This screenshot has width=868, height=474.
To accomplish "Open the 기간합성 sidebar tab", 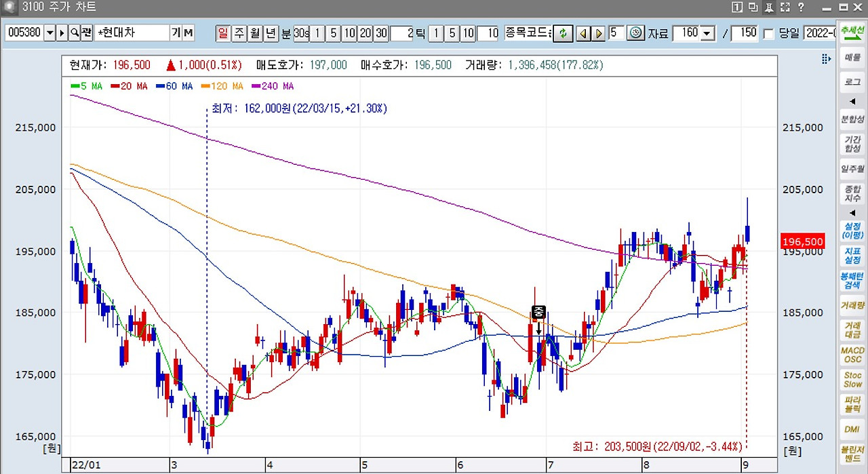I will [x=852, y=143].
